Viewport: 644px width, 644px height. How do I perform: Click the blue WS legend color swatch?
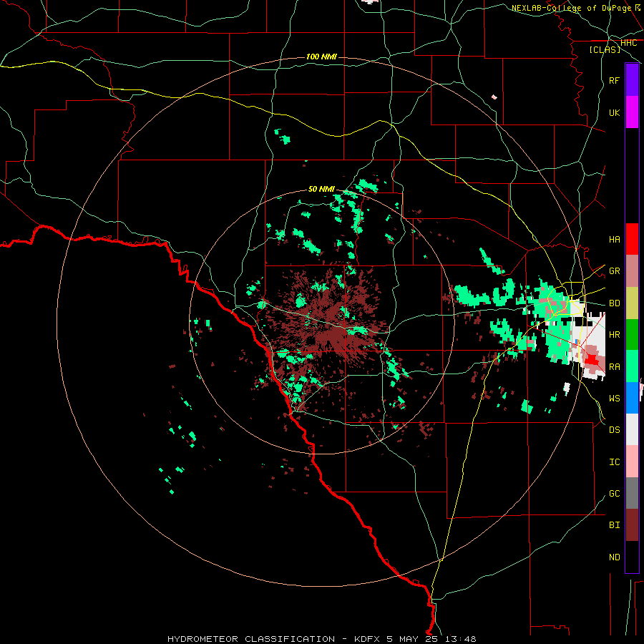tap(632, 398)
